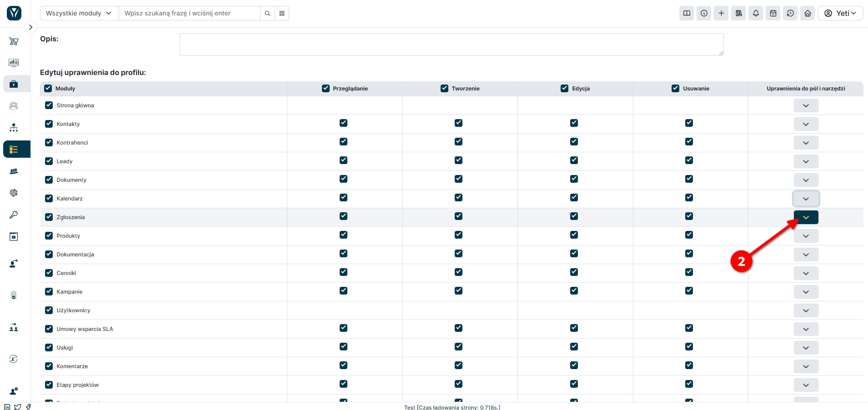Click the Uprawnienia do pól i narzędzi header
868x410 pixels.
click(806, 89)
